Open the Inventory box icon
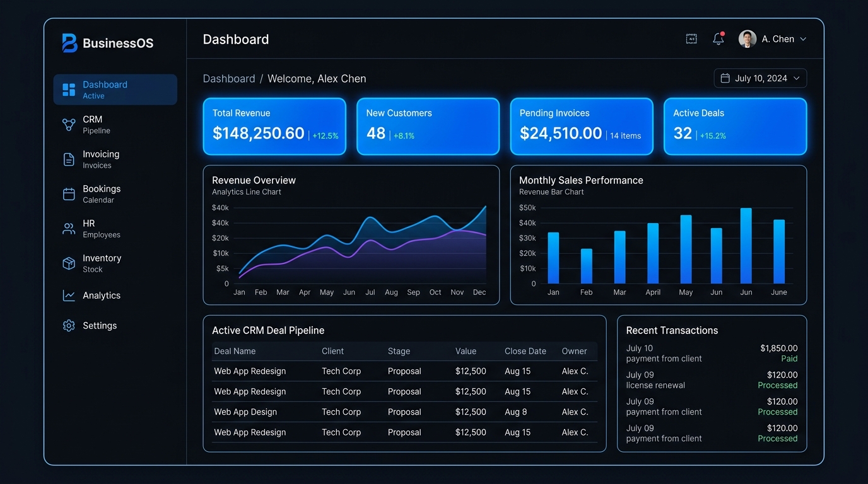 [x=69, y=263]
